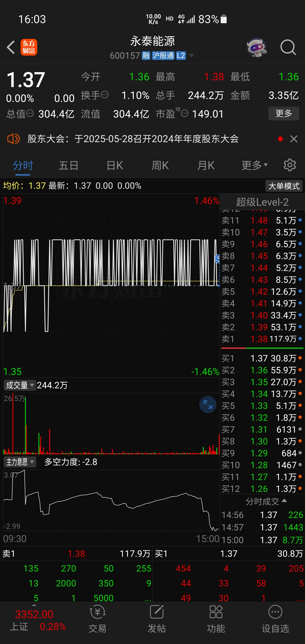Image resolution: width=305 pixels, height=644 pixels.
Task: Tap the 454 buy queue order
Action: click(x=183, y=569)
